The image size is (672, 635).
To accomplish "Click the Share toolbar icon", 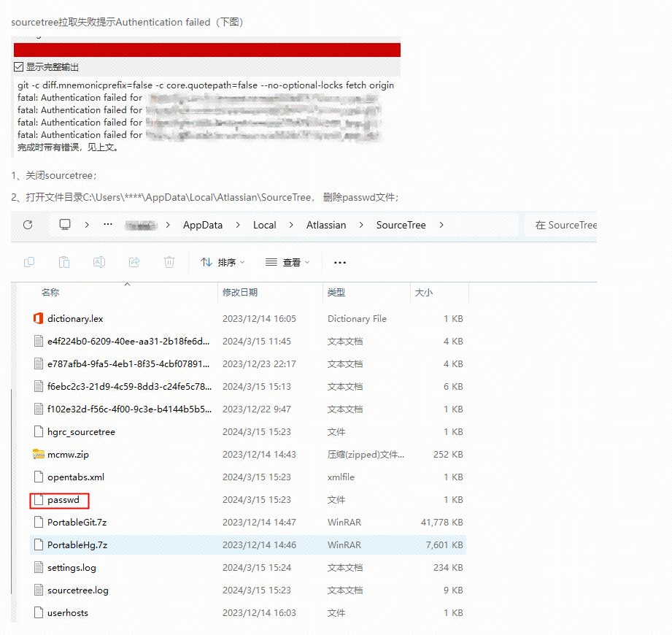I will point(134,262).
